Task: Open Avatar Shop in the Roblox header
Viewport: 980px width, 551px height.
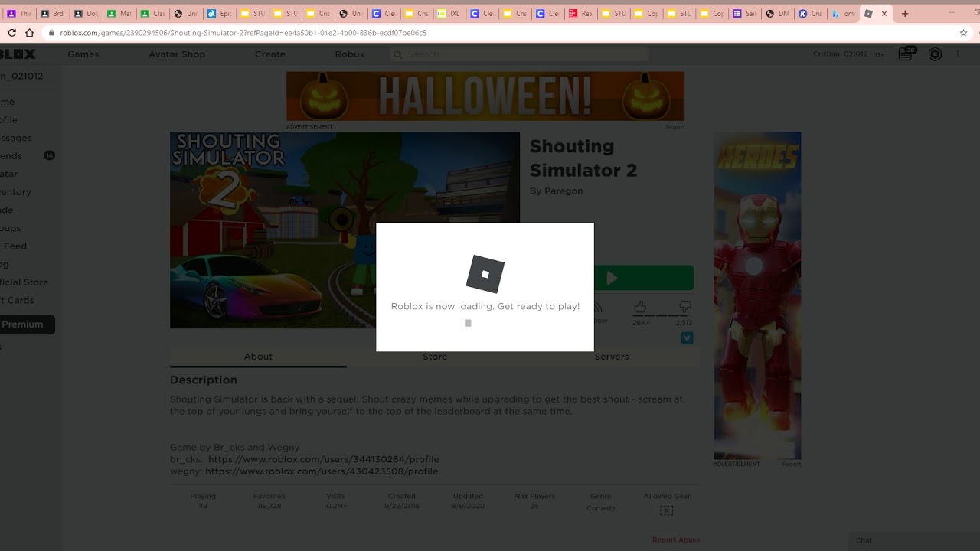Action: [177, 54]
